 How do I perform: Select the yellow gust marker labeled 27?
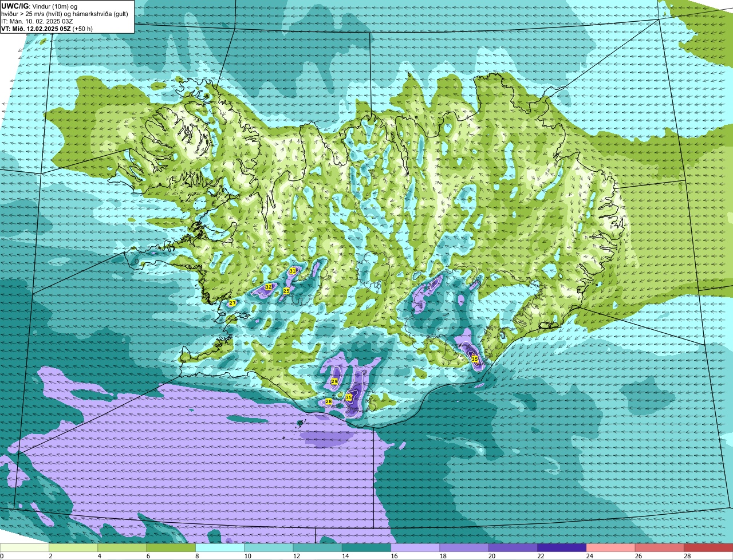tap(232, 303)
